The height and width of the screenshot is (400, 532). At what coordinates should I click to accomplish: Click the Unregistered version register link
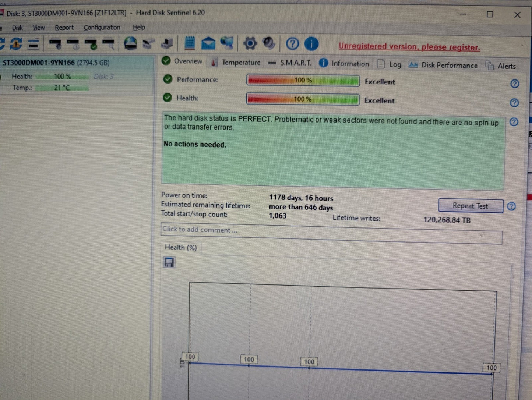point(409,47)
